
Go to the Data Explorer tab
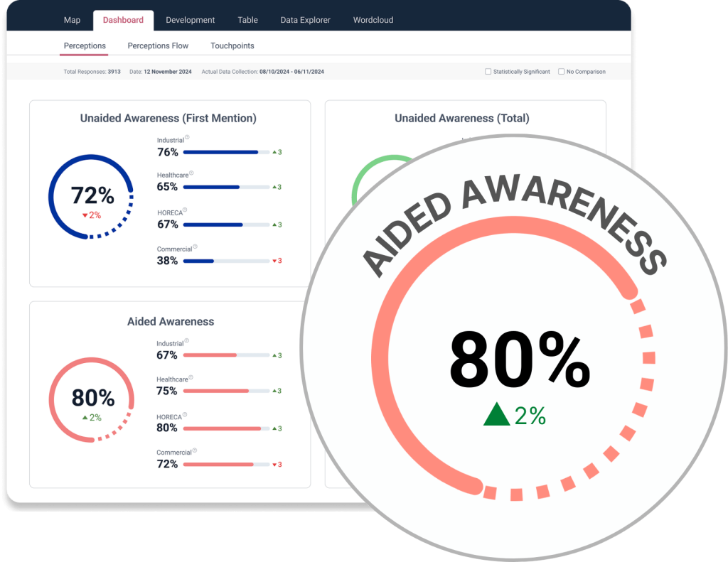pyautogui.click(x=305, y=20)
